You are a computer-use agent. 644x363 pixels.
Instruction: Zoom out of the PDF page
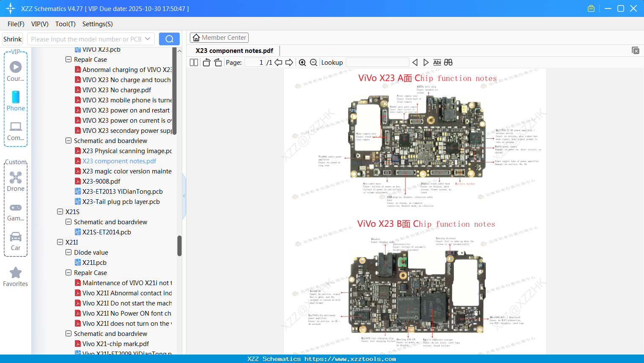click(313, 62)
